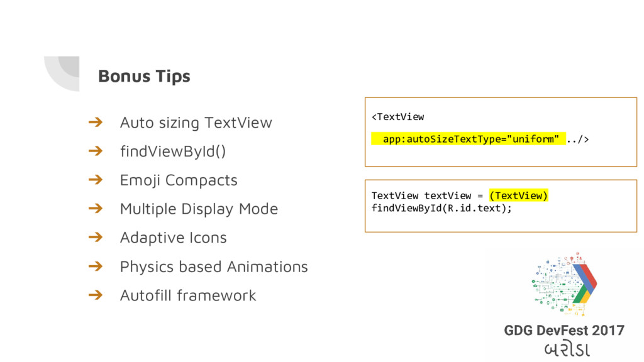Click the Gujarati text under DevFest
Viewport: 644px width, 362px height.
click(x=567, y=349)
